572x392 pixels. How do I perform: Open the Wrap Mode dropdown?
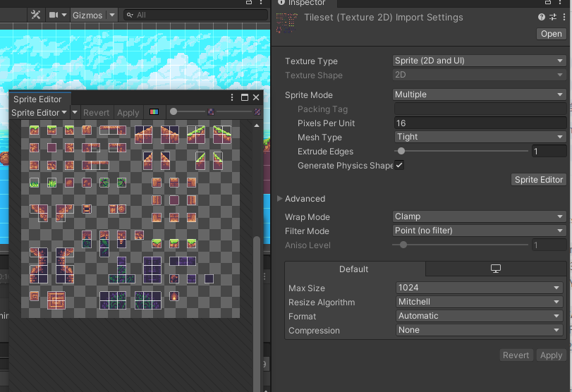[x=479, y=216]
